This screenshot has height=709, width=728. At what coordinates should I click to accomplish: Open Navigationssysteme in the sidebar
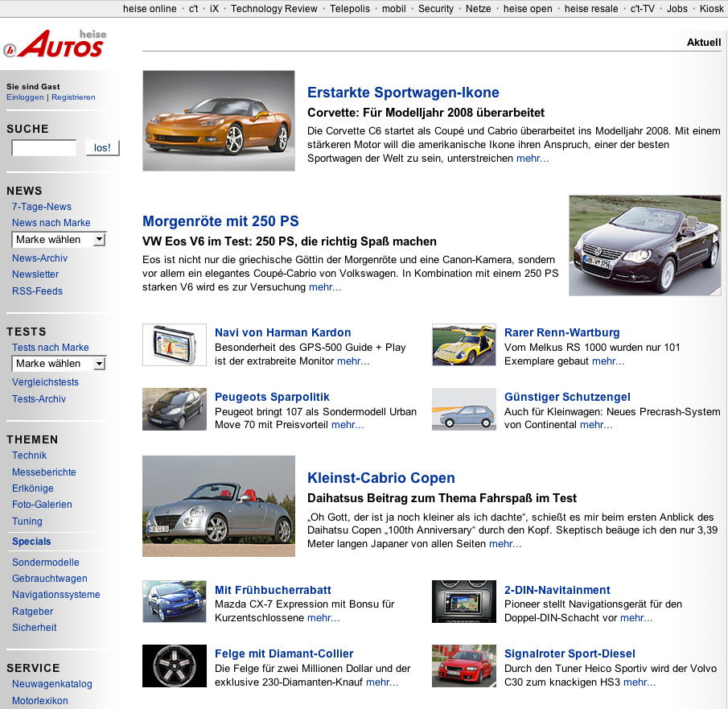click(x=56, y=595)
